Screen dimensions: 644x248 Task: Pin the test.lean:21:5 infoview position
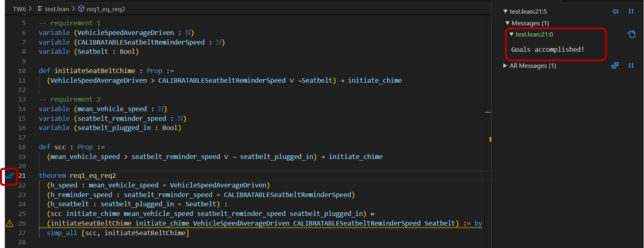(x=615, y=12)
